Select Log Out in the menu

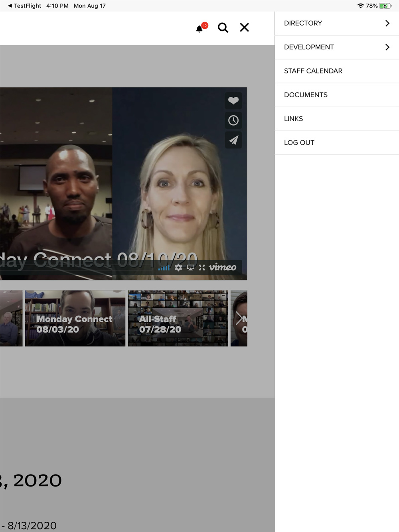click(x=337, y=143)
